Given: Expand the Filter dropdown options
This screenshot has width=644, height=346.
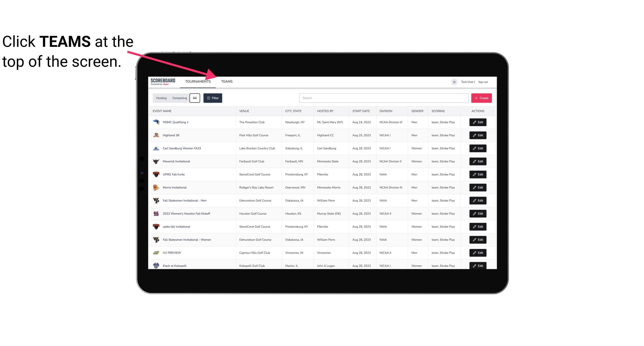Looking at the screenshot, I should pos(213,98).
